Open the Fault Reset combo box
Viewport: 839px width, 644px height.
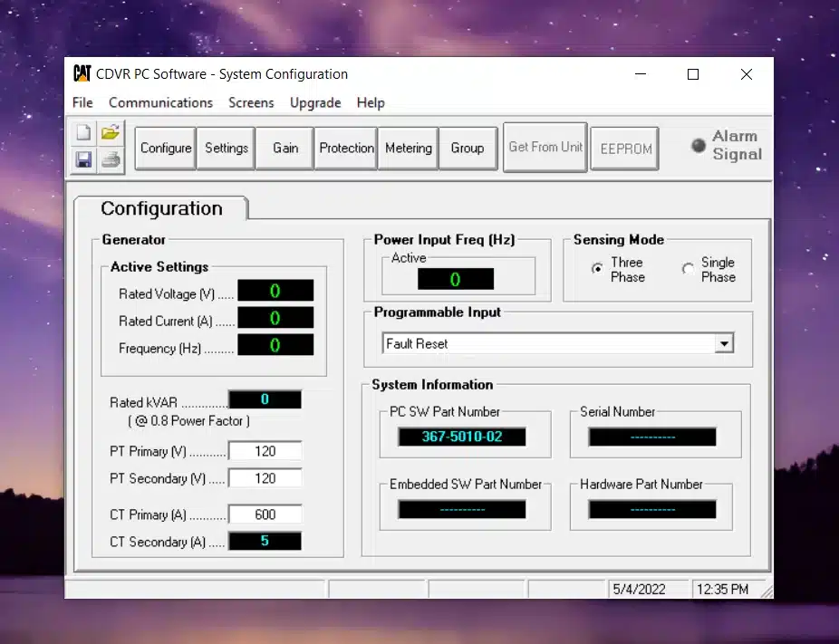pyautogui.click(x=549, y=344)
